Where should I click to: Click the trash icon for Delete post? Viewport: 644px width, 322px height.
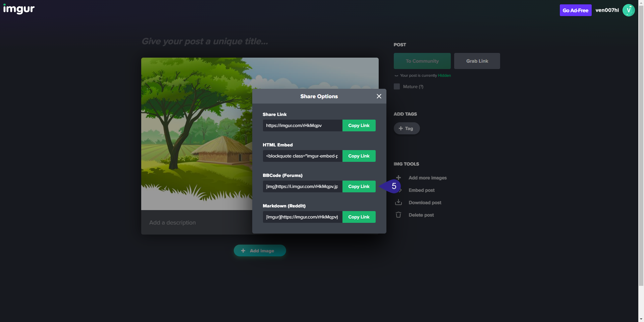(x=398, y=215)
